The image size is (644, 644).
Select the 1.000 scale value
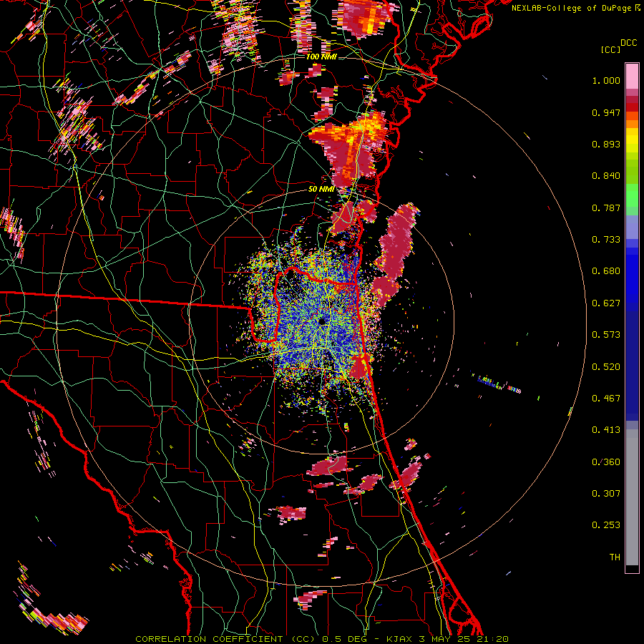point(606,80)
